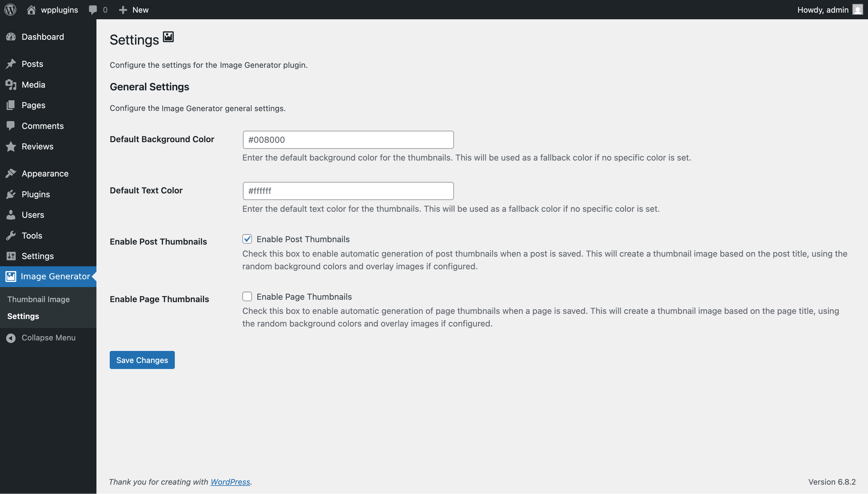Click the Default Text Color field
868x494 pixels.
(x=348, y=191)
